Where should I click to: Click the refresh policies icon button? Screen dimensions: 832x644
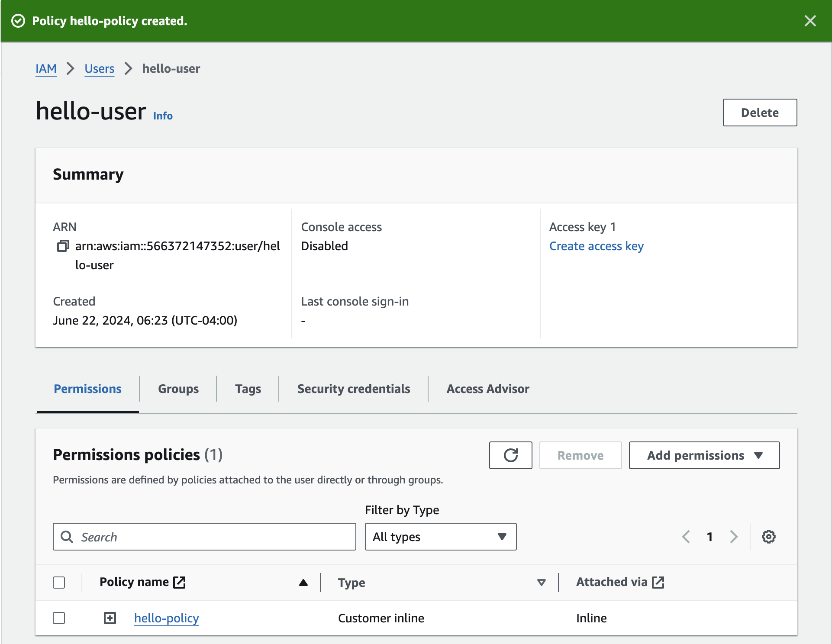pyautogui.click(x=510, y=455)
